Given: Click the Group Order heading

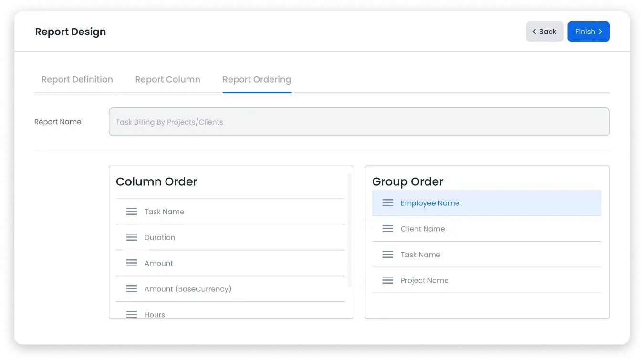Looking at the screenshot, I should 407,181.
